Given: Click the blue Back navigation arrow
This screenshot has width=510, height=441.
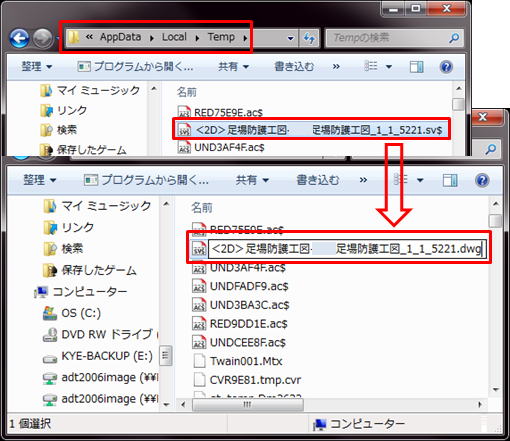Looking at the screenshot, I should (19, 39).
